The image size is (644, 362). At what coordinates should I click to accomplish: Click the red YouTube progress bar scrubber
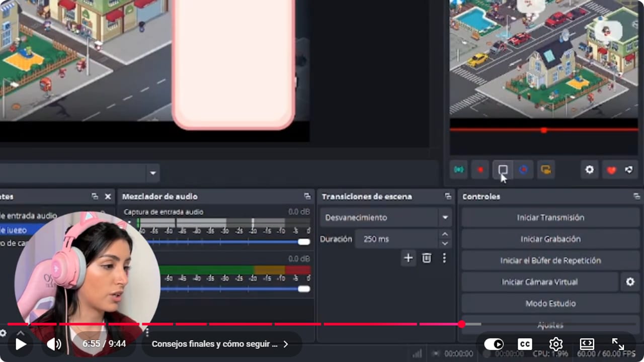(x=461, y=324)
